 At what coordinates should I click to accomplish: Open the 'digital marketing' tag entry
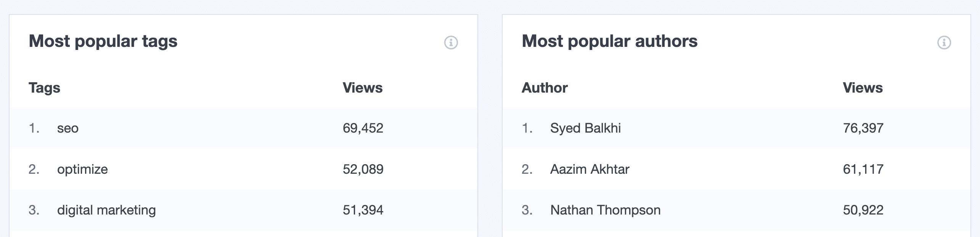106,210
